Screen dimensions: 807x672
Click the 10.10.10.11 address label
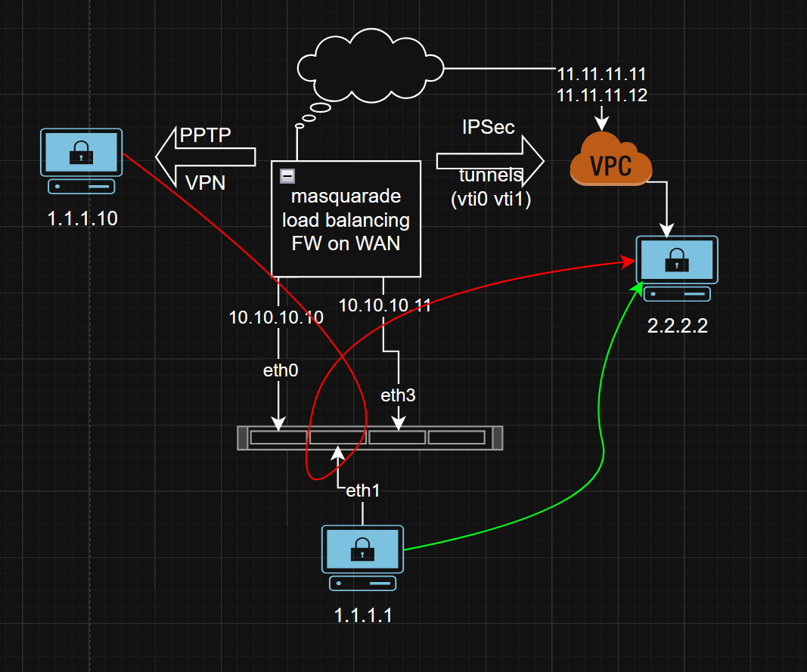click(x=384, y=305)
